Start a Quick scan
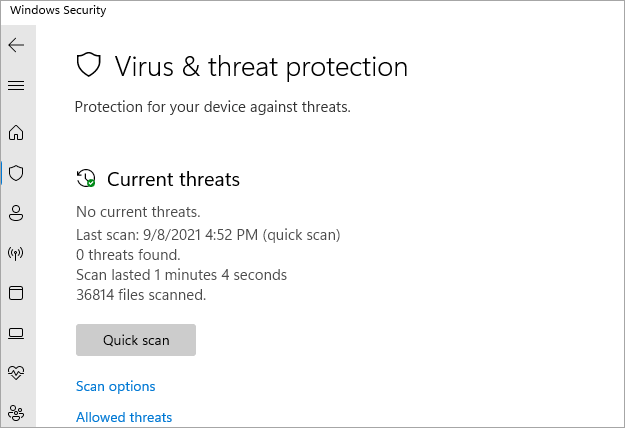 [136, 340]
